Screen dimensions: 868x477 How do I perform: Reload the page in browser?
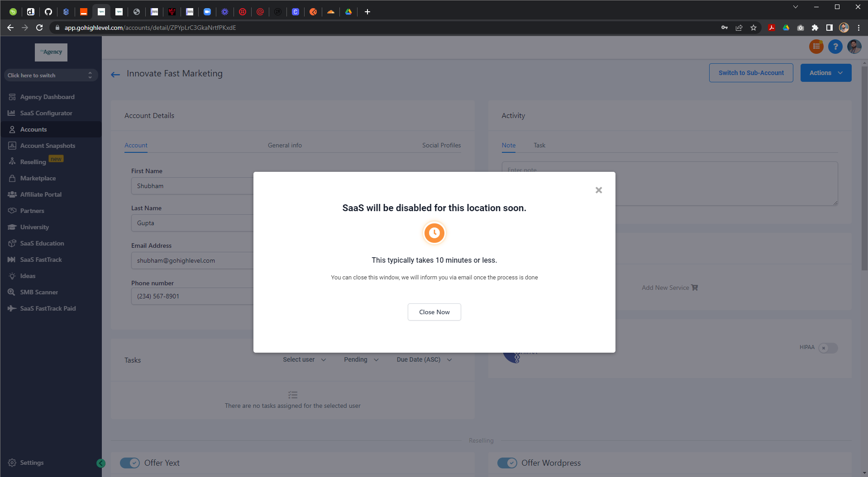click(39, 28)
